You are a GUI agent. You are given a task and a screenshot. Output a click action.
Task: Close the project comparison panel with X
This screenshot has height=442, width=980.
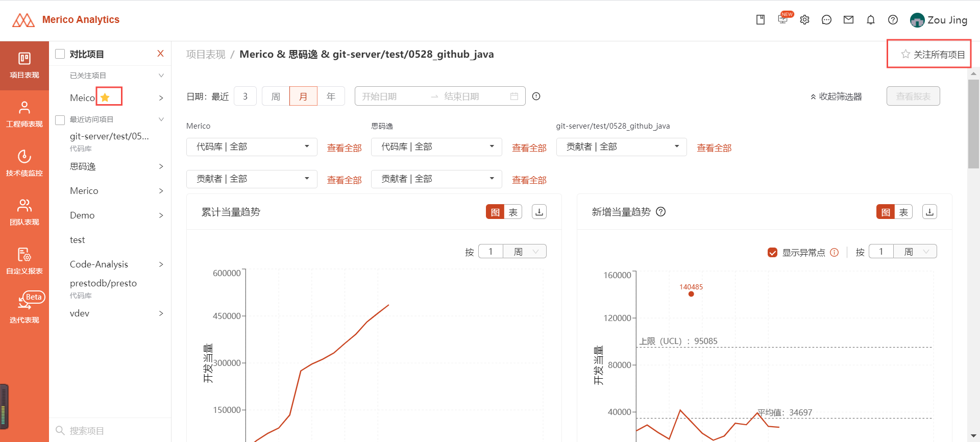pyautogui.click(x=160, y=54)
